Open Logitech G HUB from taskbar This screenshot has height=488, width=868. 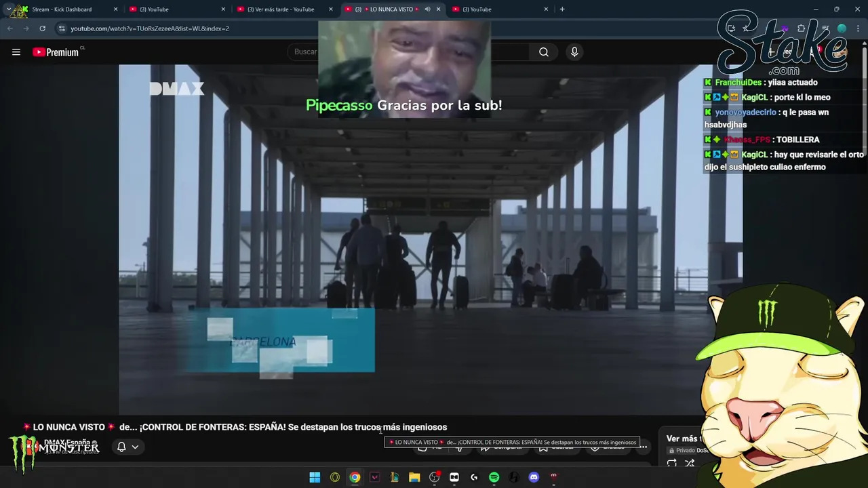[x=474, y=477]
